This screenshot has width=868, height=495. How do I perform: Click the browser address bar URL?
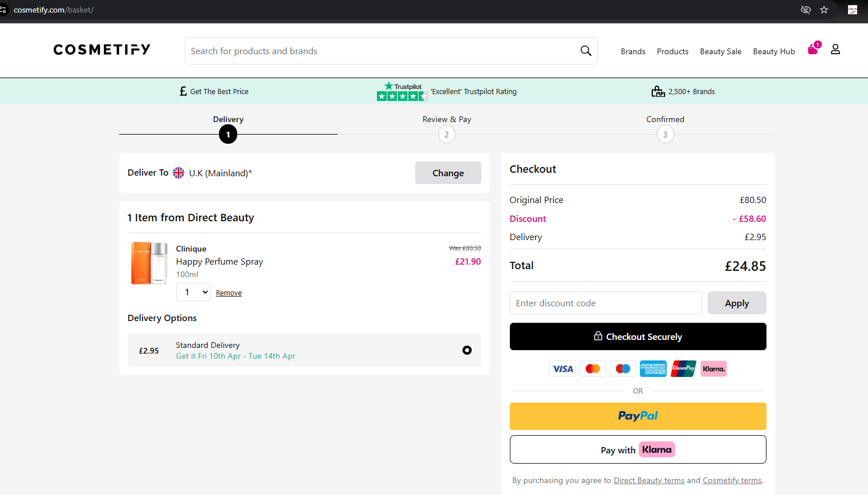(x=54, y=10)
